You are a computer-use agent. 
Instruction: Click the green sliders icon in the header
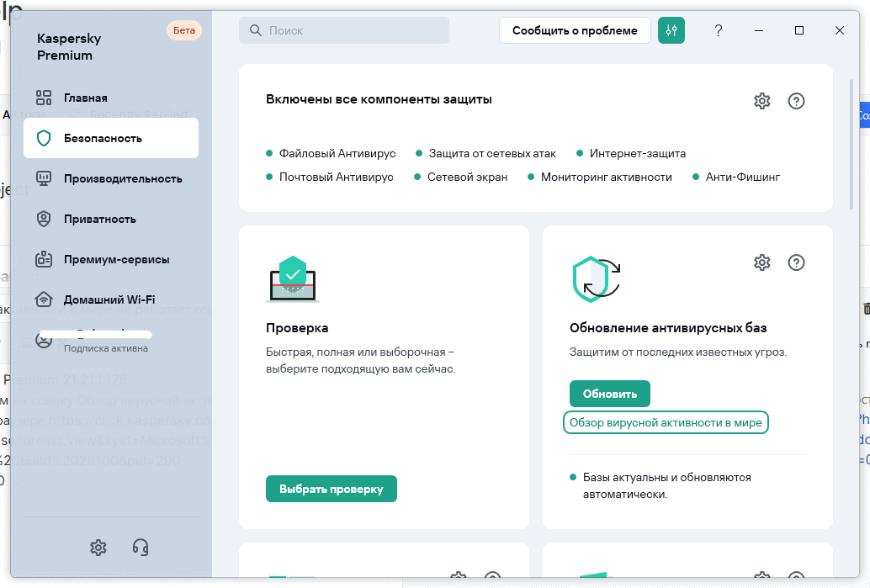point(671,30)
